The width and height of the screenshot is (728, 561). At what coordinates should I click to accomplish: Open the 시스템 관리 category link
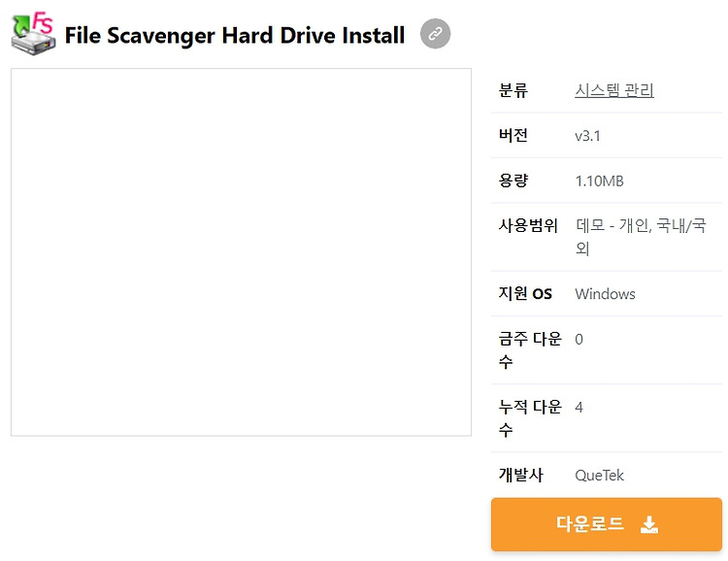613,90
